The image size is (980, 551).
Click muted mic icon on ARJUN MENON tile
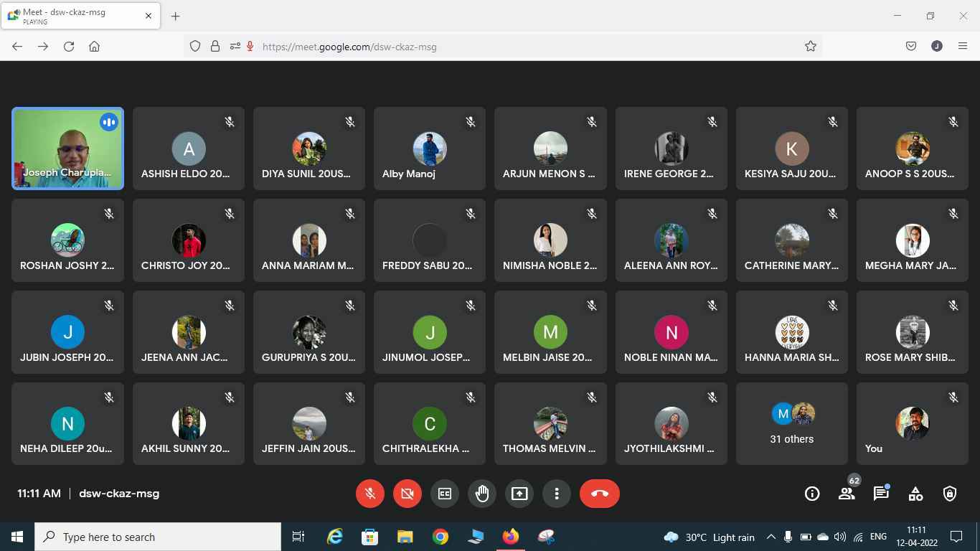[x=592, y=122]
